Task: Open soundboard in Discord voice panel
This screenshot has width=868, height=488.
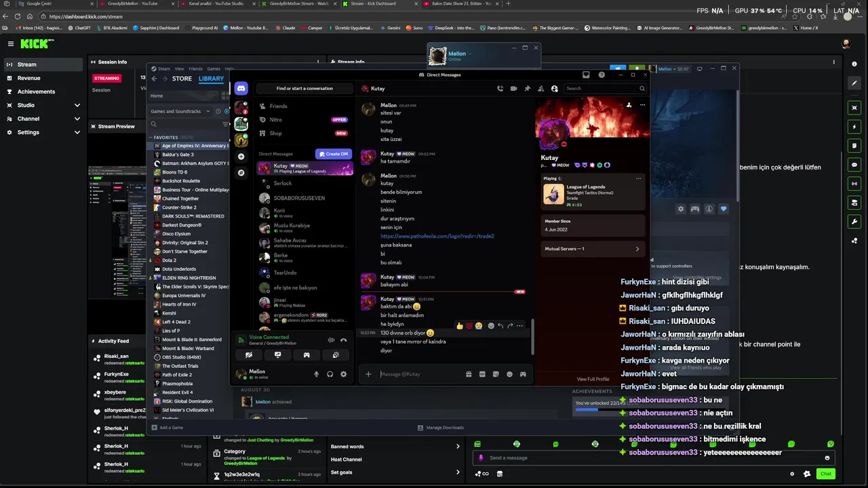Action: pyautogui.click(x=336, y=354)
